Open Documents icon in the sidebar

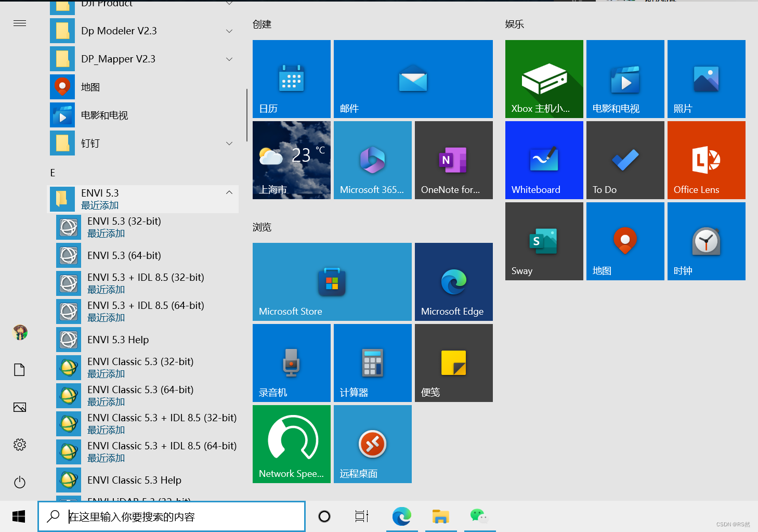click(x=20, y=370)
